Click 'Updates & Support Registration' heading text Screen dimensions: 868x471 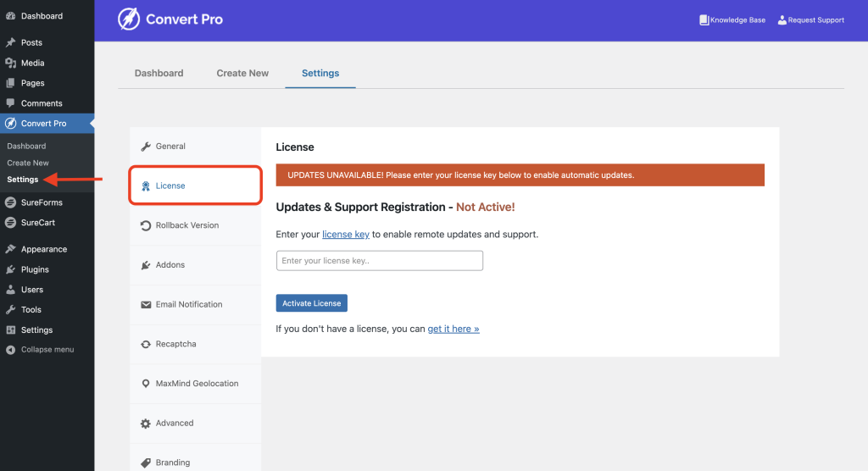360,207
